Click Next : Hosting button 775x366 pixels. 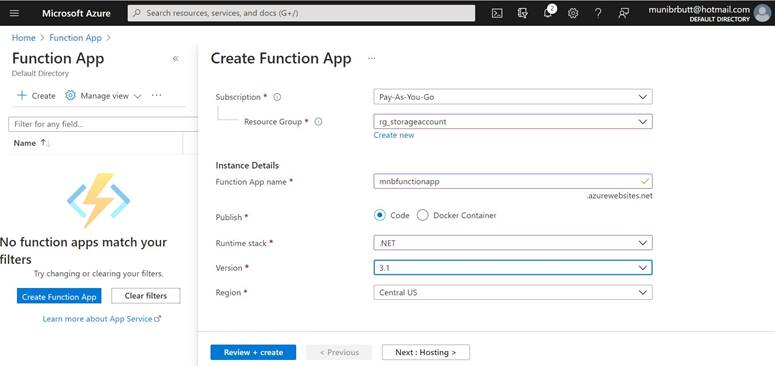[426, 352]
